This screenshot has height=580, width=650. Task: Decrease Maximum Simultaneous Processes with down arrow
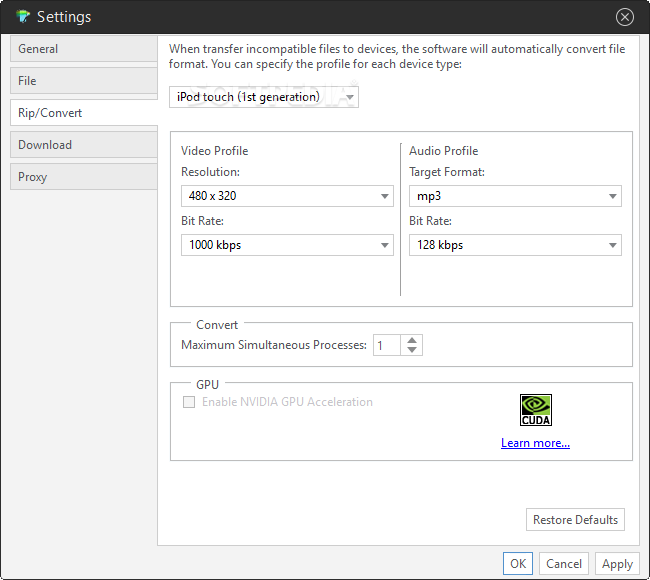[412, 350]
